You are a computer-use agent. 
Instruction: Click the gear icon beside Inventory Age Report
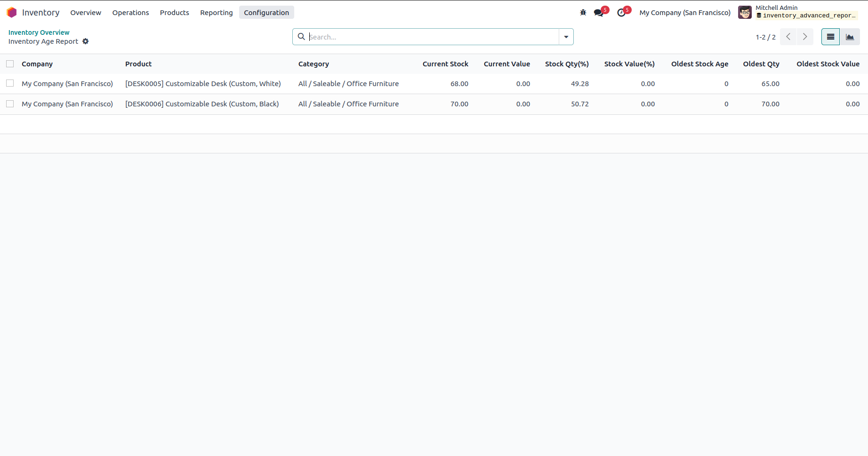pyautogui.click(x=86, y=41)
